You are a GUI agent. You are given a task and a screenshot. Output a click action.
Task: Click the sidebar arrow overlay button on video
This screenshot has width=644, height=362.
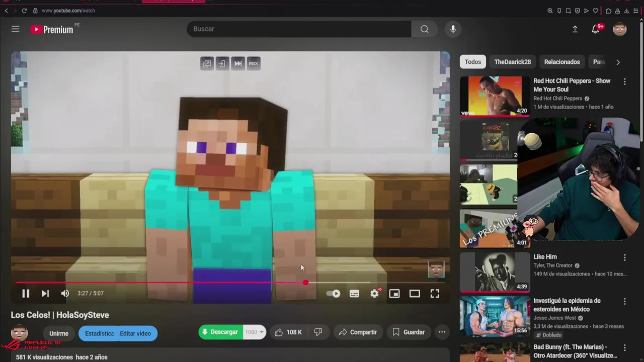coord(222,63)
